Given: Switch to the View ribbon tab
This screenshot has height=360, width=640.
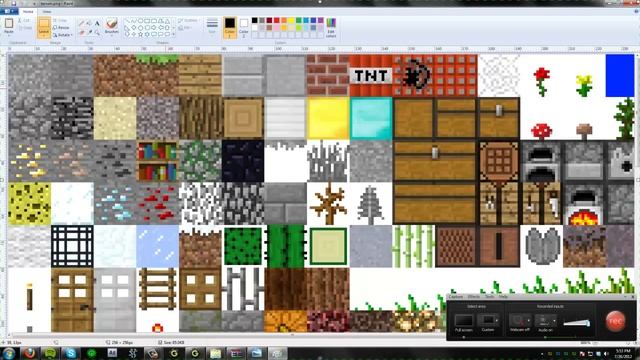Looking at the screenshot, I should point(47,11).
